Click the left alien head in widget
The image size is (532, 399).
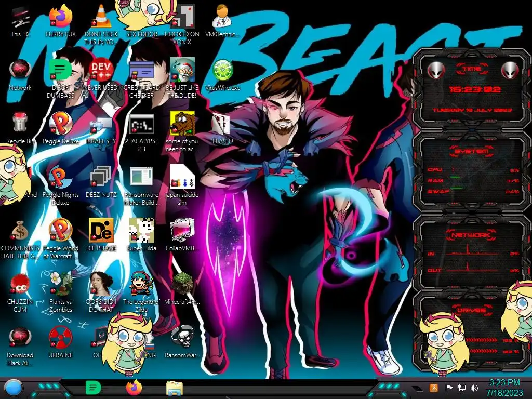[x=436, y=70]
